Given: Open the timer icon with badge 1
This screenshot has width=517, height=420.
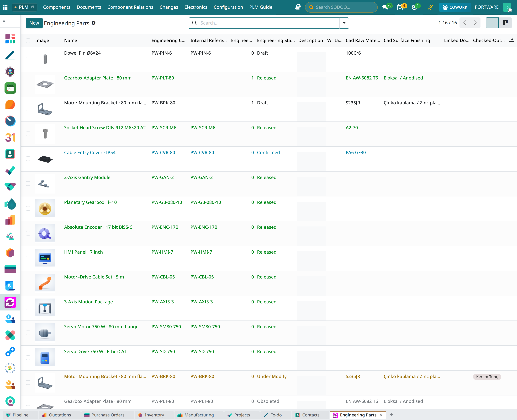Looking at the screenshot, I should pos(414,7).
